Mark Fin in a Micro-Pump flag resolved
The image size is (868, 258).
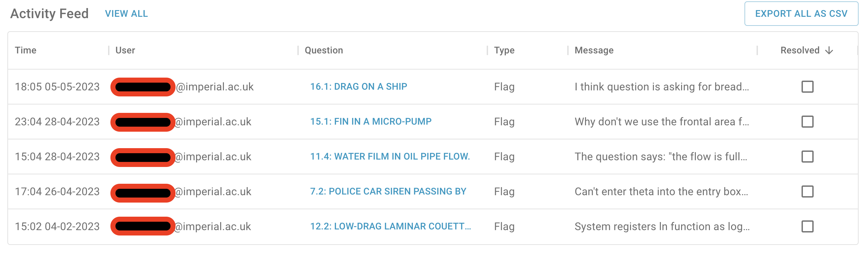(807, 122)
